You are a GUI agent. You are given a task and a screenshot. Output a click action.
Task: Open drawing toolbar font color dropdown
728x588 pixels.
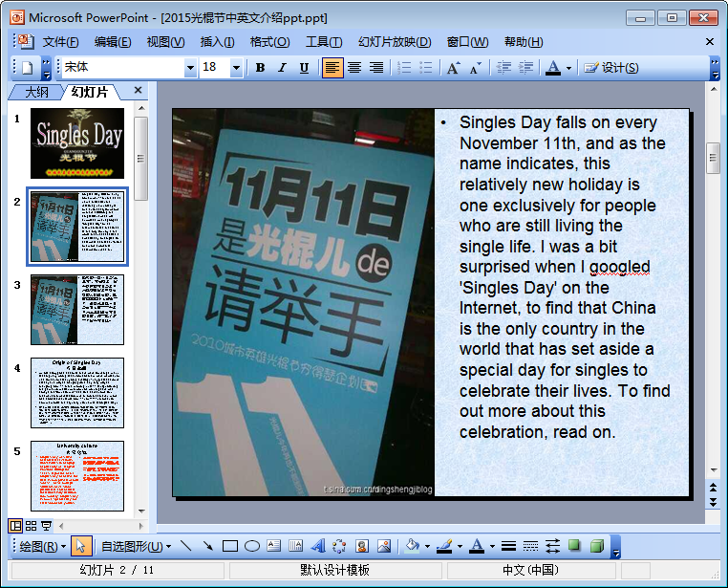tap(492, 547)
